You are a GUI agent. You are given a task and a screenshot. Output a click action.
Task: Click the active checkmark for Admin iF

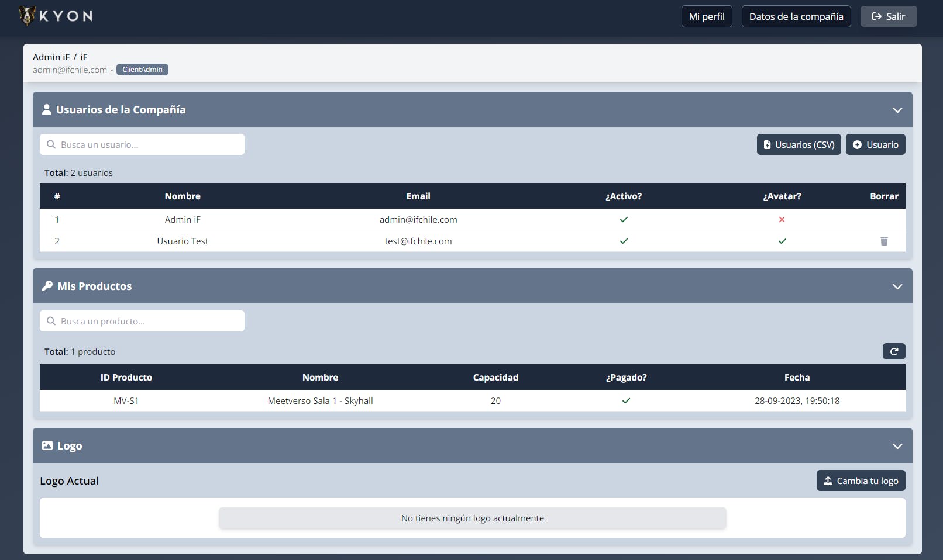(624, 220)
